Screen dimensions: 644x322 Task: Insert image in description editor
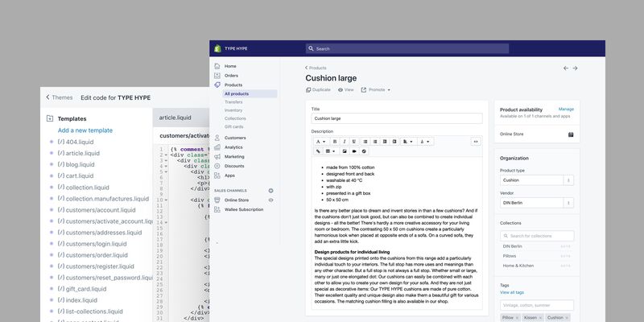click(345, 151)
